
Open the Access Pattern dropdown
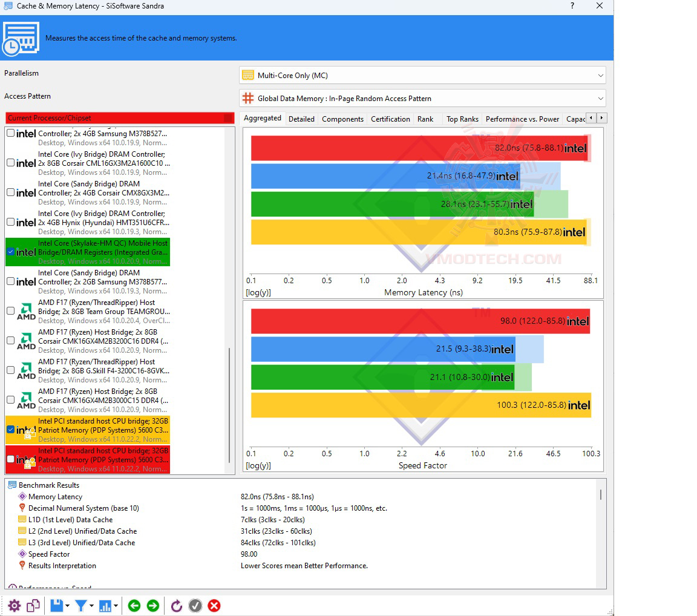tap(422, 98)
